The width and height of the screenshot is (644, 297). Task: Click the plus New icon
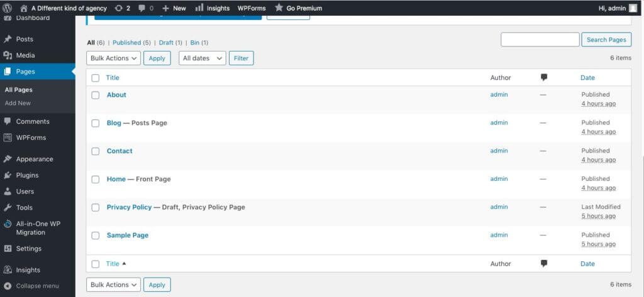pyautogui.click(x=165, y=8)
